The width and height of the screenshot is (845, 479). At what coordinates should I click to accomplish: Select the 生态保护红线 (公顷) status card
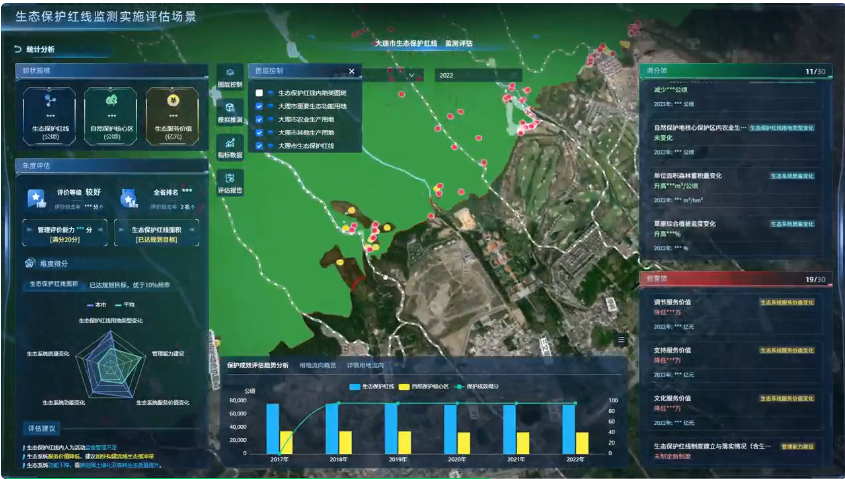[50, 113]
